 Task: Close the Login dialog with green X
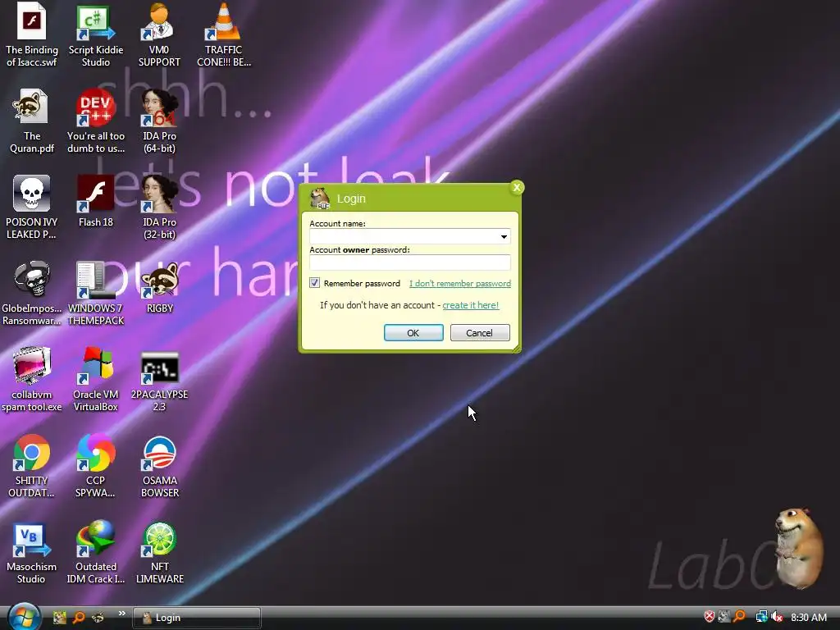point(517,188)
